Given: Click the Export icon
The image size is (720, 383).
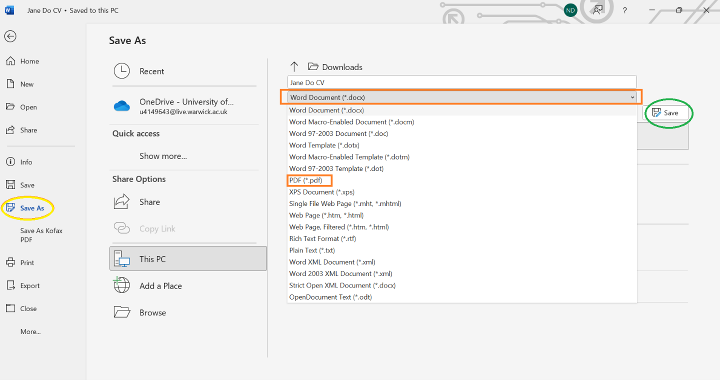Looking at the screenshot, I should click(10, 285).
